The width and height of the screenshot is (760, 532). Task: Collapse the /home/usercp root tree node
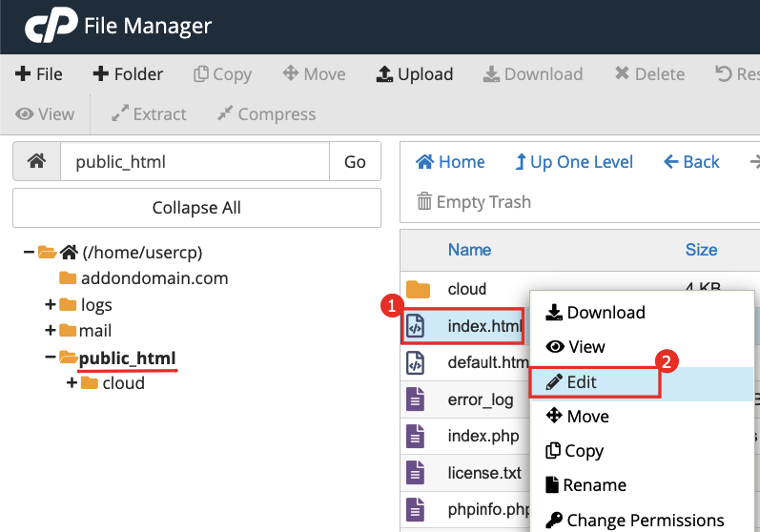(x=29, y=252)
